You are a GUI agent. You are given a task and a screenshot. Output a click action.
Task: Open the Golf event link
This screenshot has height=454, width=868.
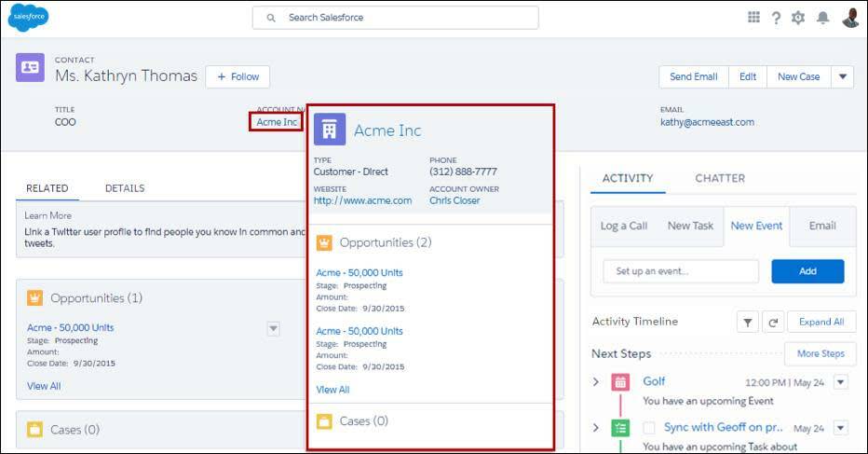tap(654, 381)
